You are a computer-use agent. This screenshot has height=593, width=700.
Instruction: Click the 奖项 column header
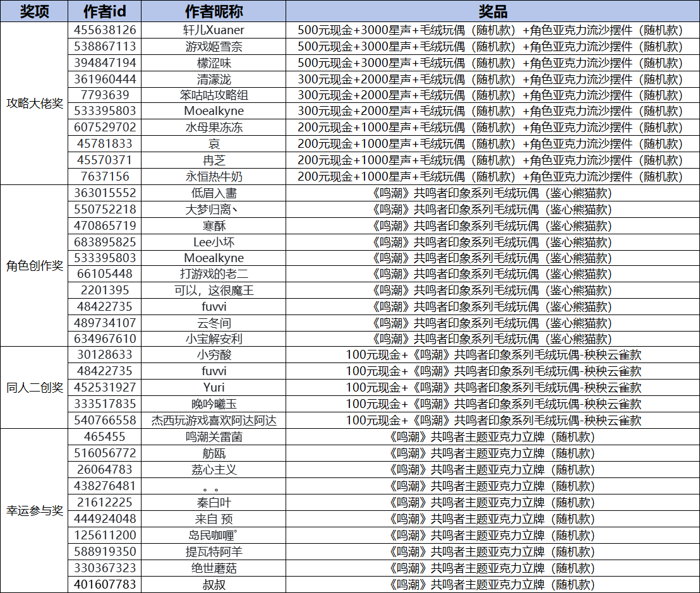click(34, 11)
